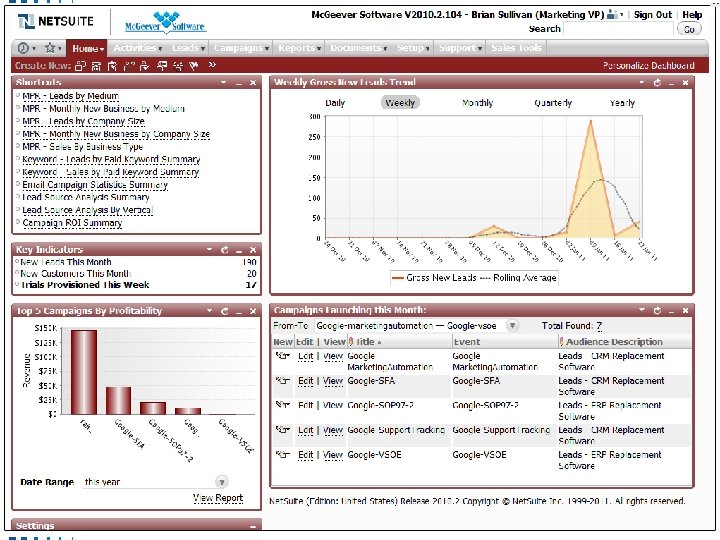
Task: Click the fifth Create New icon
Action: point(145,66)
